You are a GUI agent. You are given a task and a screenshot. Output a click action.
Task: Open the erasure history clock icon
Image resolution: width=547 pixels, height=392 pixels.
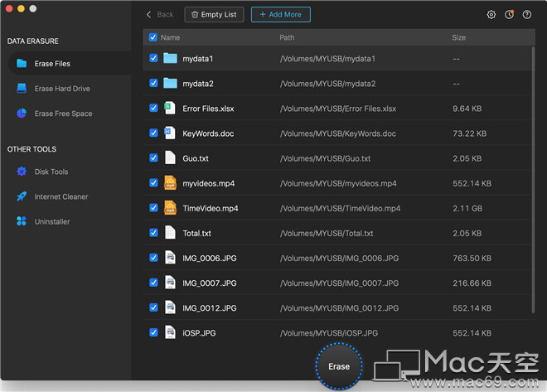(510, 15)
